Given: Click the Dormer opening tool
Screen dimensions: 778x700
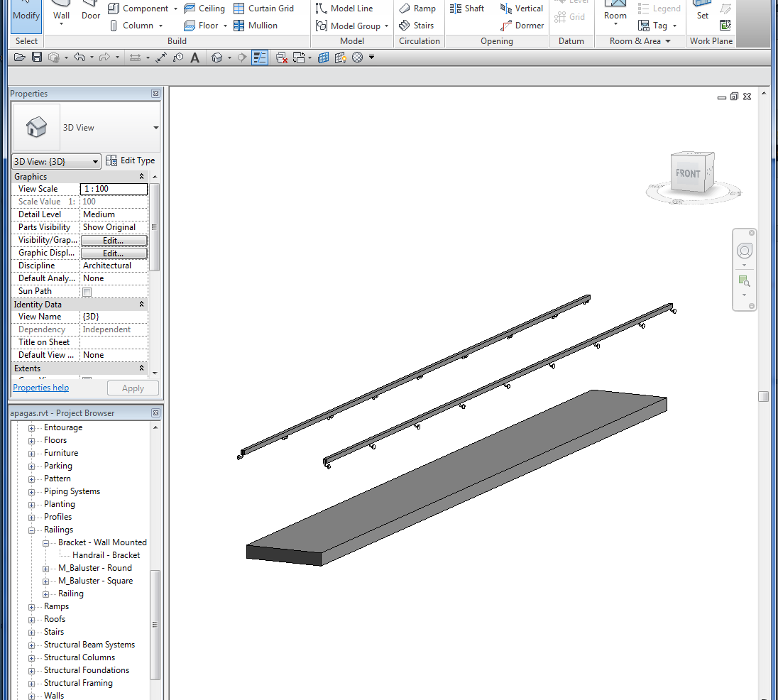Looking at the screenshot, I should point(522,26).
